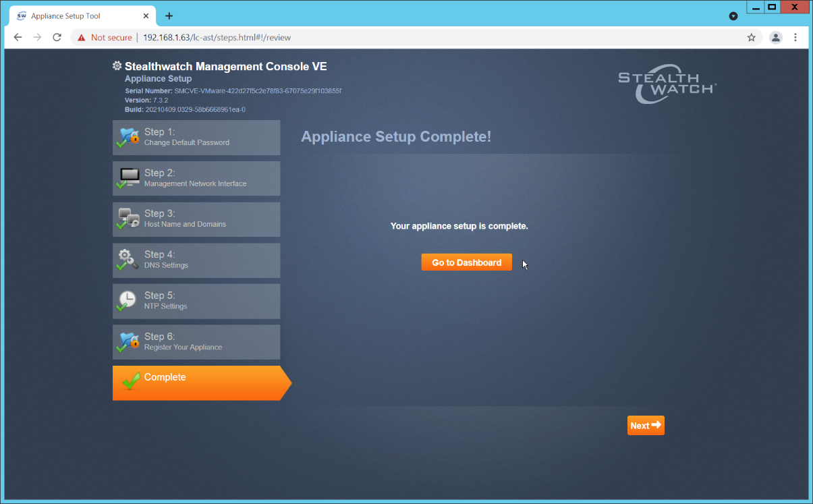Viewport: 813px width, 504px height.
Task: Click the DNS Settings magnifying glass icon
Action: point(128,260)
